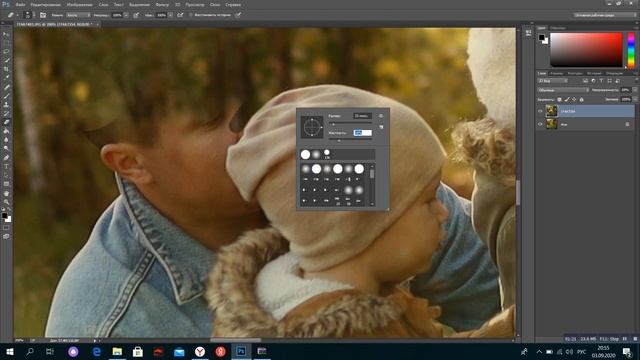Select the Rectangle shape tool
This screenshot has height=360, width=640.
tap(6, 184)
